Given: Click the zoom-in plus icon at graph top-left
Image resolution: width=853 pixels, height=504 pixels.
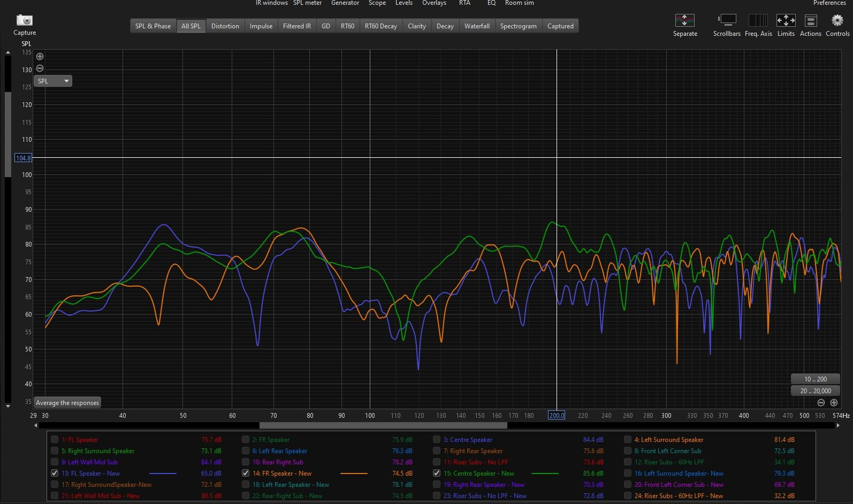Looking at the screenshot, I should [x=40, y=56].
